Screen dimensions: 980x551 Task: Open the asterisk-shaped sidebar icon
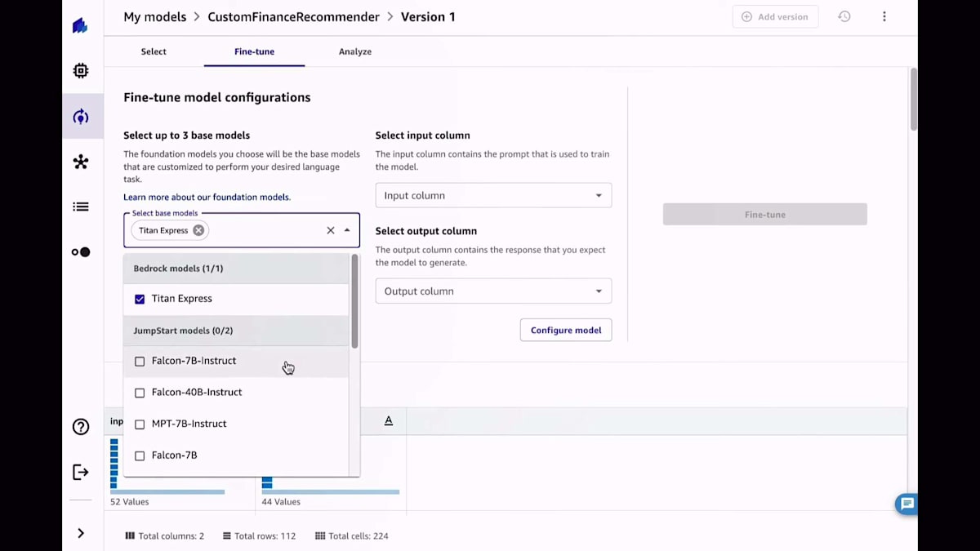pyautogui.click(x=80, y=162)
